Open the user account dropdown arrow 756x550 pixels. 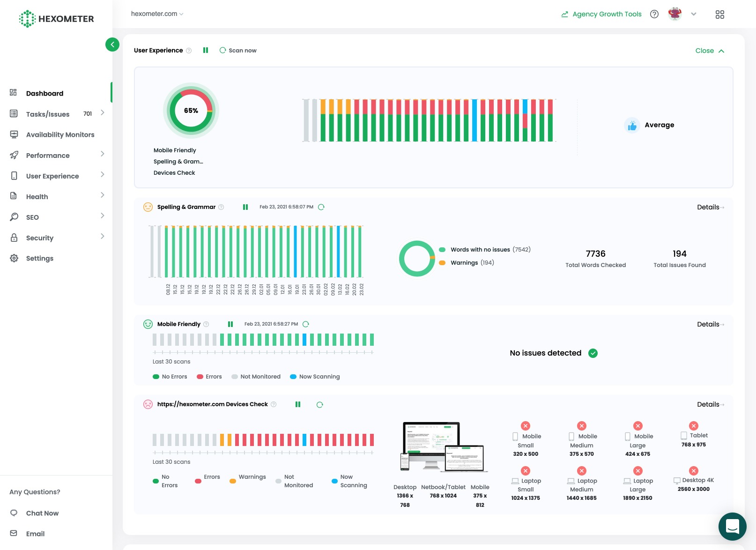[x=694, y=14]
